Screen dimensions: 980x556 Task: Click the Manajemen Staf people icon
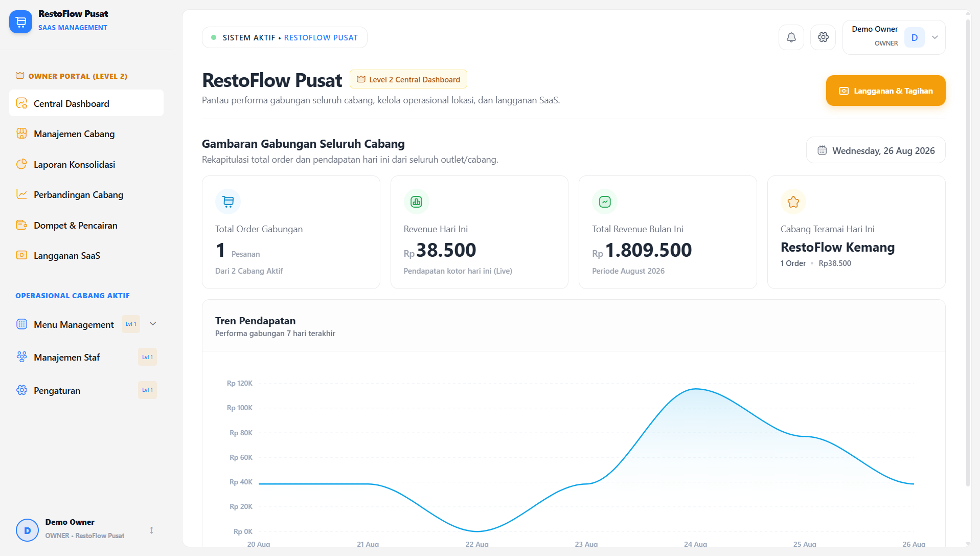tap(21, 357)
